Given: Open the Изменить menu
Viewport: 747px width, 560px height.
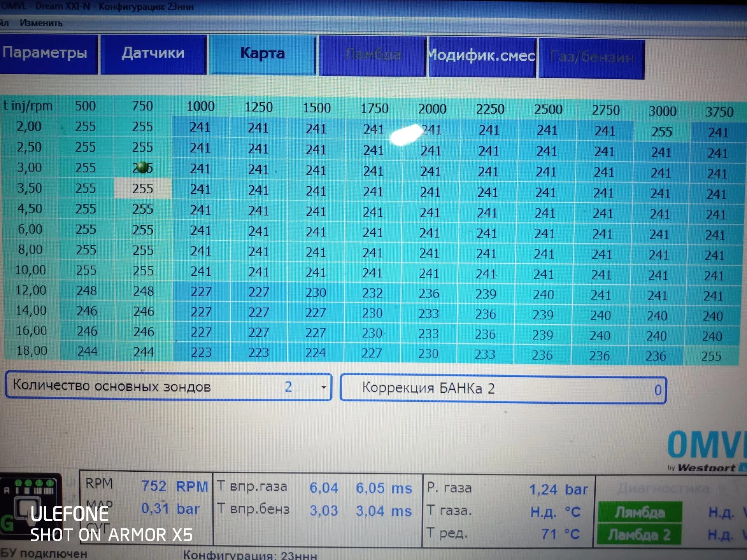Looking at the screenshot, I should (x=41, y=23).
